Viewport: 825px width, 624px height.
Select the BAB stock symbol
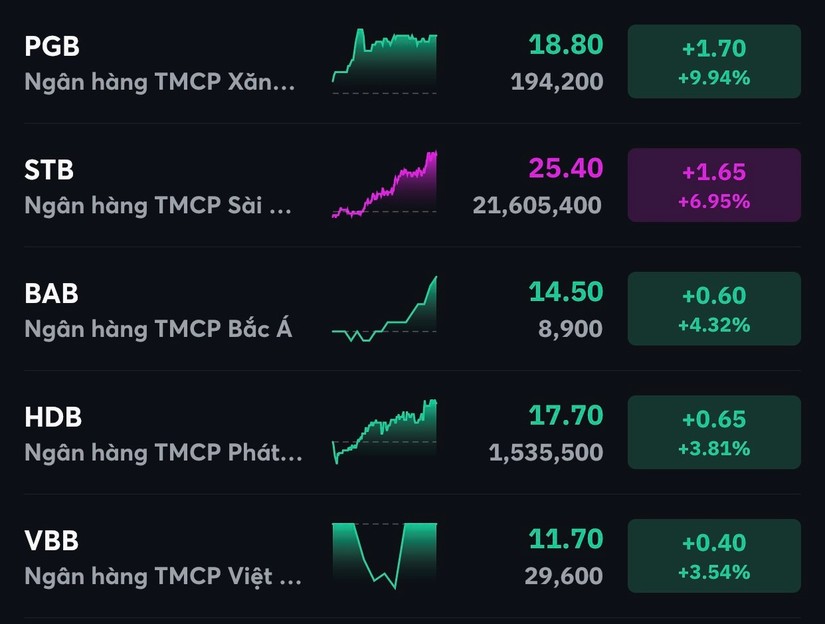51,294
